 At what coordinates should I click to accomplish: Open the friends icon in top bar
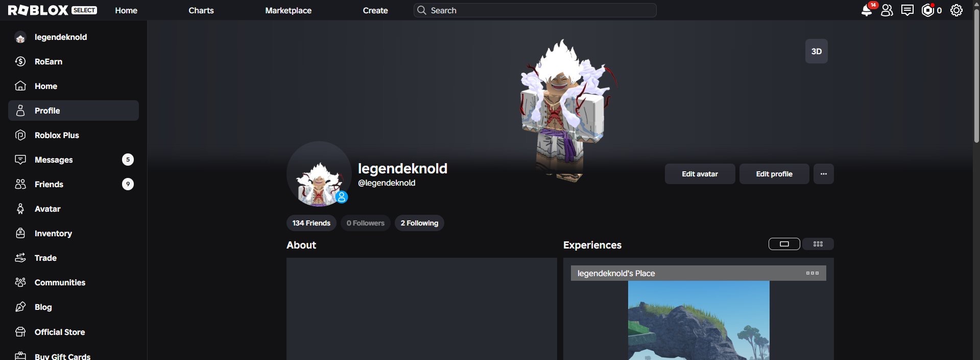pyautogui.click(x=887, y=10)
